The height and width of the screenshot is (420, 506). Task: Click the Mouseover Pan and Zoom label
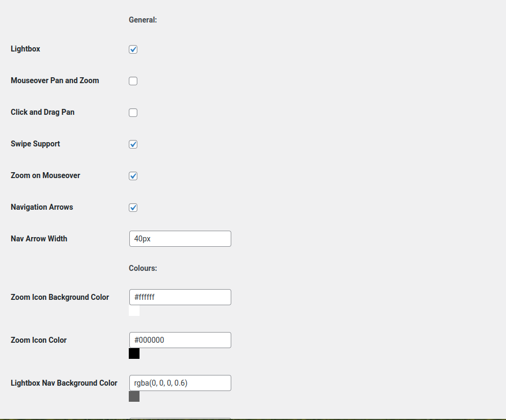tap(55, 80)
